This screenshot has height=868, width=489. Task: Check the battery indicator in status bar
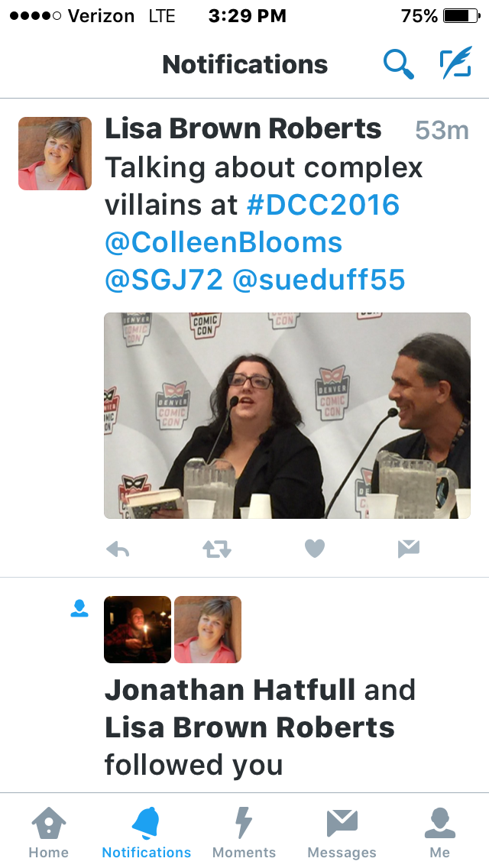pyautogui.click(x=461, y=16)
